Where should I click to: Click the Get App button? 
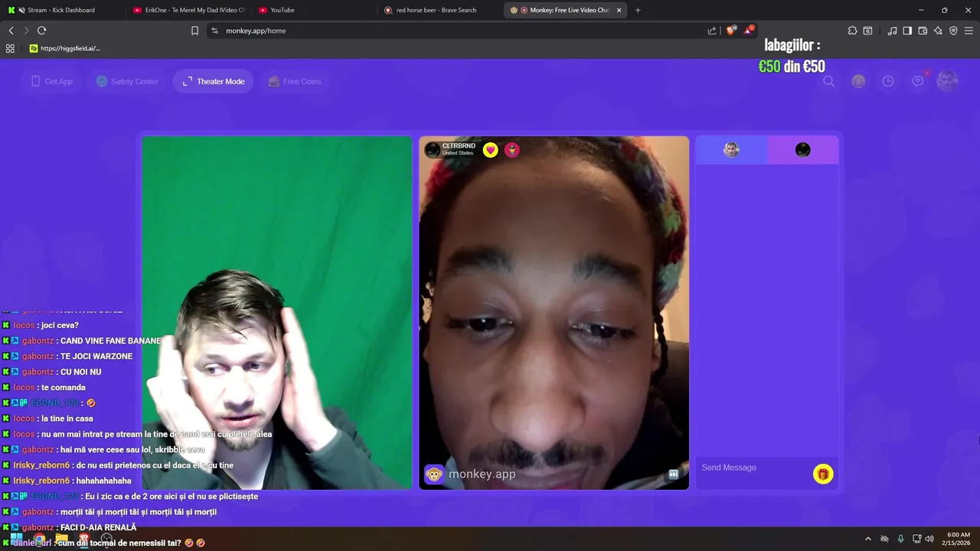pyautogui.click(x=52, y=81)
